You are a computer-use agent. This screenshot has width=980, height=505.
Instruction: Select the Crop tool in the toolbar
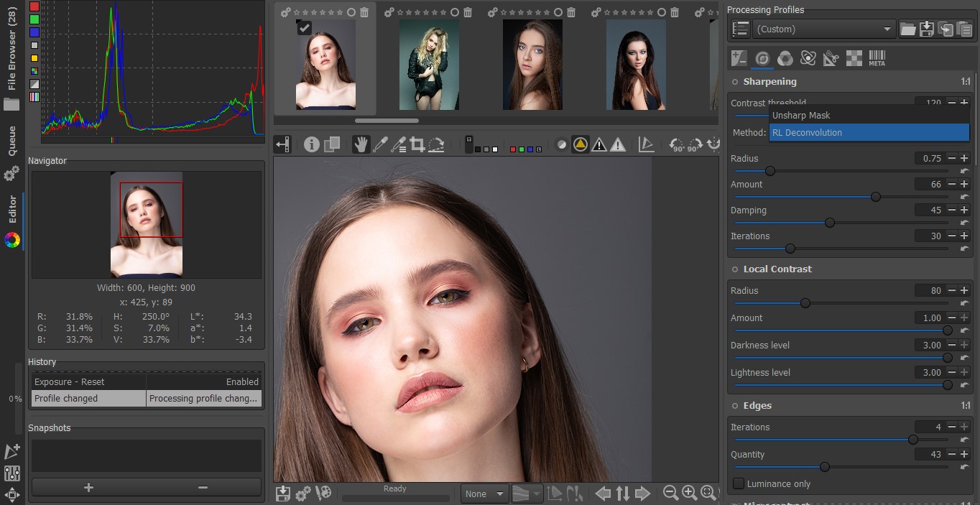click(x=417, y=144)
